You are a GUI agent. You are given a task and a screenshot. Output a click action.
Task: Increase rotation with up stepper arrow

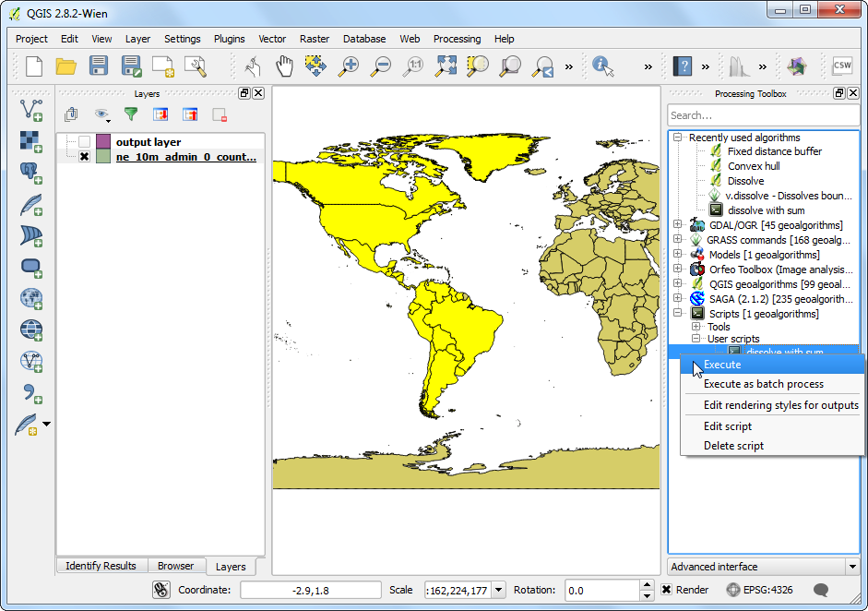point(646,585)
